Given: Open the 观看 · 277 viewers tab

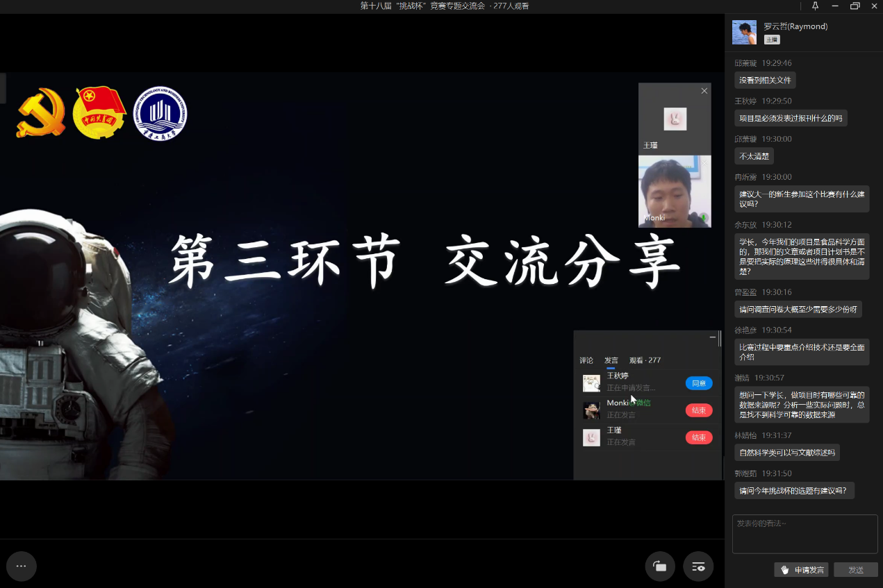Looking at the screenshot, I should click(x=645, y=360).
